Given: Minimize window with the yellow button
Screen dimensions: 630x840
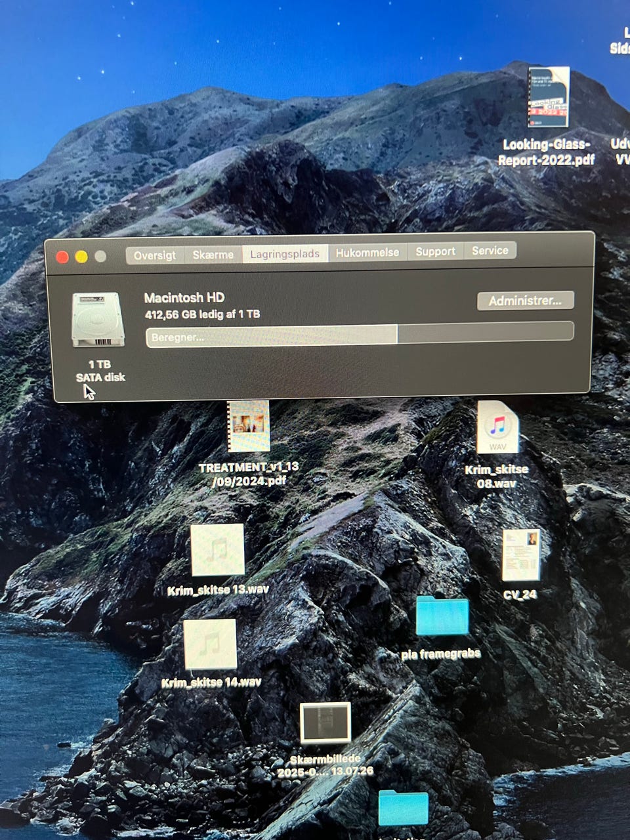Looking at the screenshot, I should 81,257.
